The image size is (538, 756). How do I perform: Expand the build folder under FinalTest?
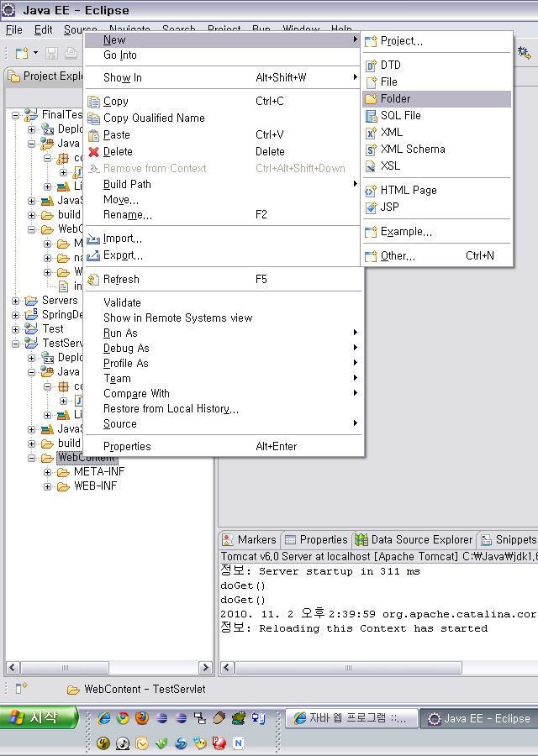(x=32, y=215)
